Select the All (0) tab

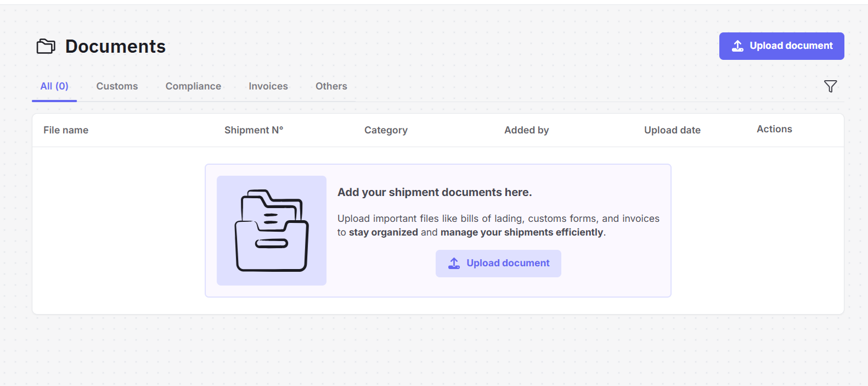pos(54,86)
